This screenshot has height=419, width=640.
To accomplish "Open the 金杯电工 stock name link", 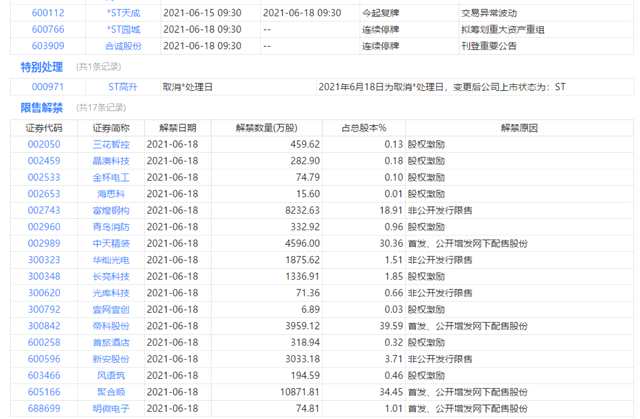I will [x=111, y=177].
